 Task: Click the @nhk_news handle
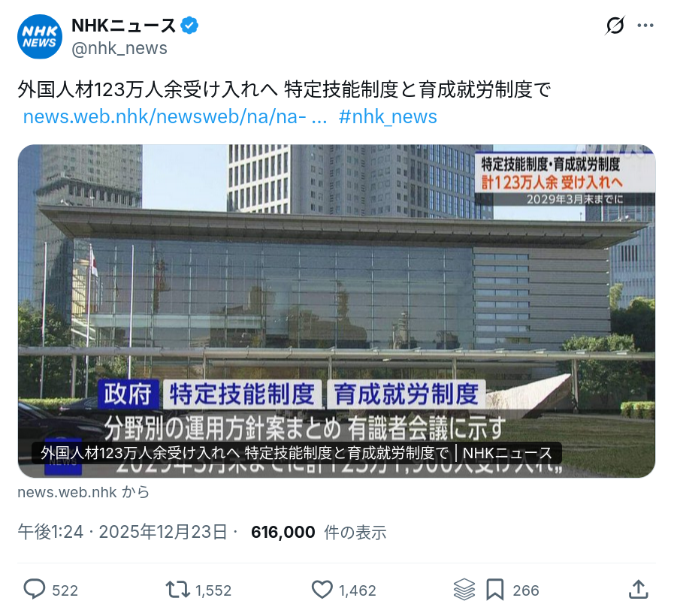point(119,48)
